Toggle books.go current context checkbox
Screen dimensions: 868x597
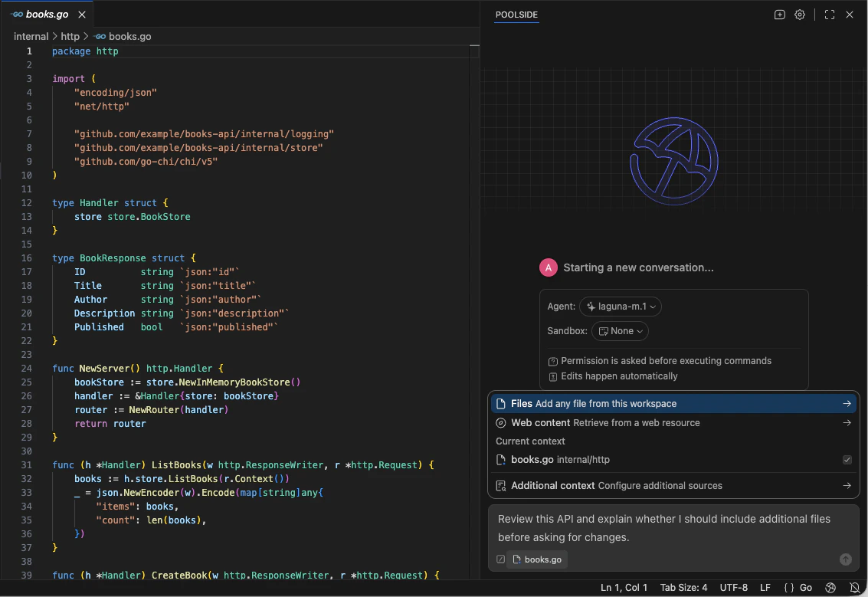847,460
